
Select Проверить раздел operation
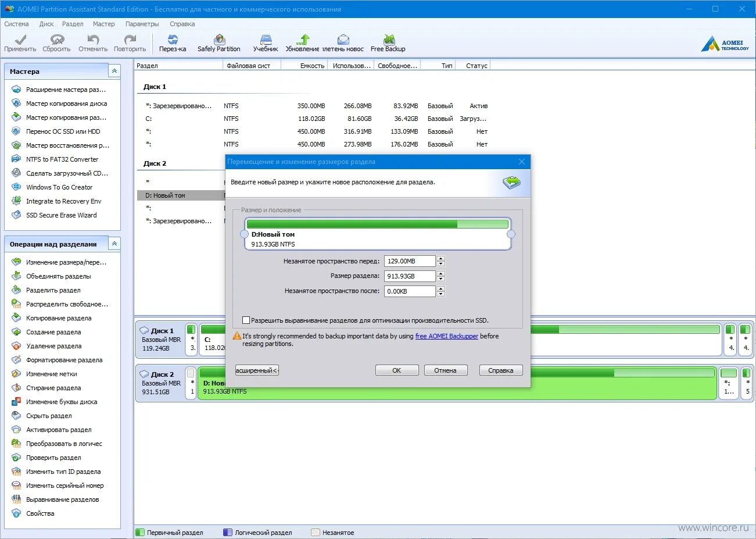point(53,458)
